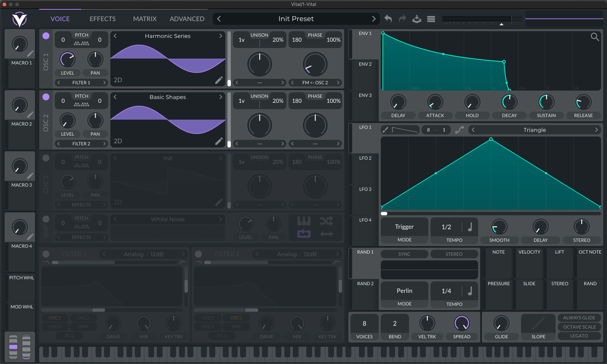This screenshot has height=364, width=607.
Task: Open LFO 1 Trigger mode dropdown
Action: (x=404, y=227)
